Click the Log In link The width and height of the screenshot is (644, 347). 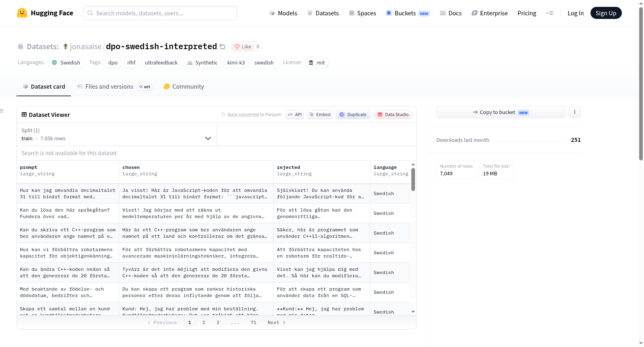click(576, 13)
